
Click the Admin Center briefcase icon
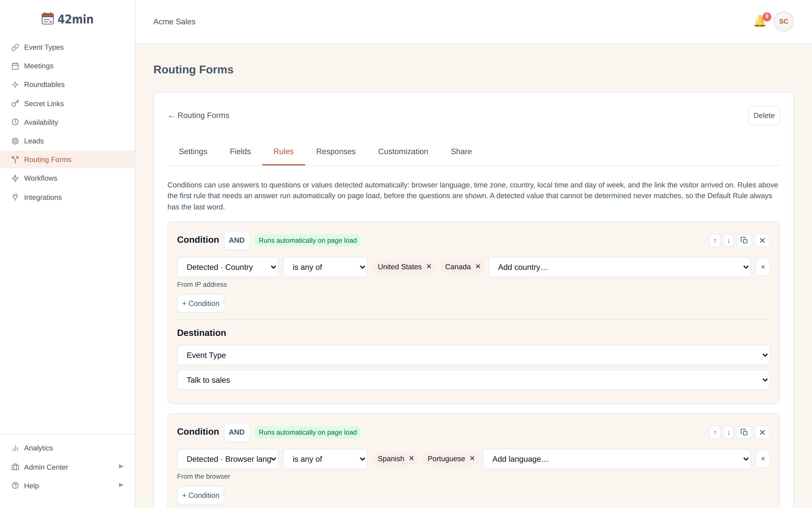tap(15, 467)
